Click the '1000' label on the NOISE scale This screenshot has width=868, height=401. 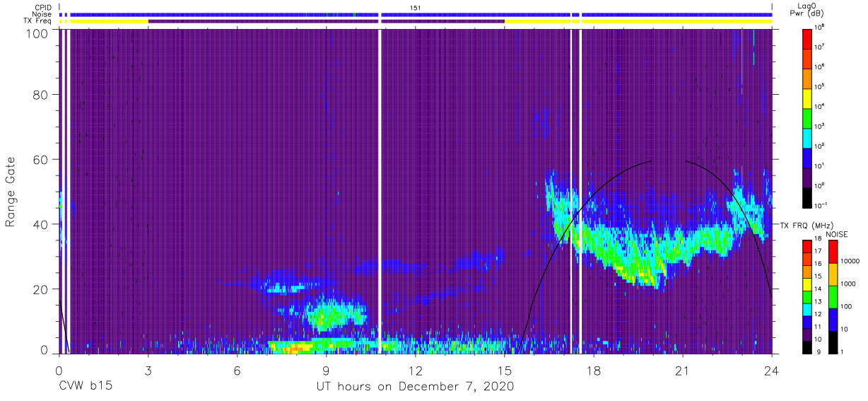pos(848,284)
